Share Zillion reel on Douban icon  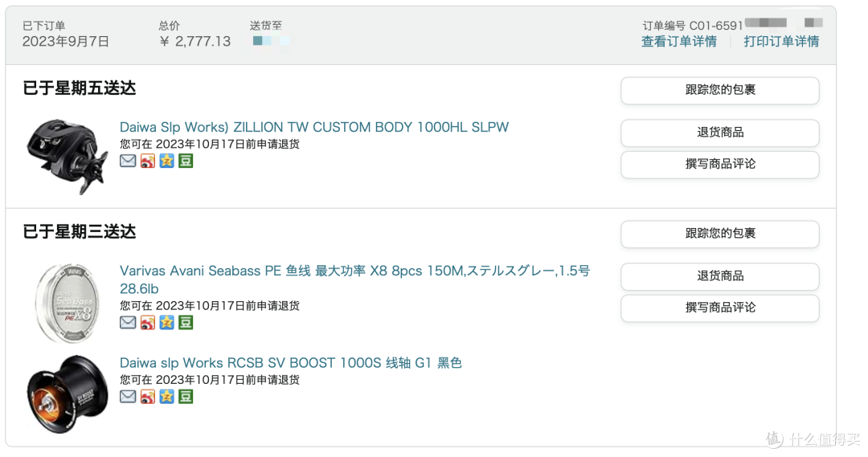pos(186,161)
